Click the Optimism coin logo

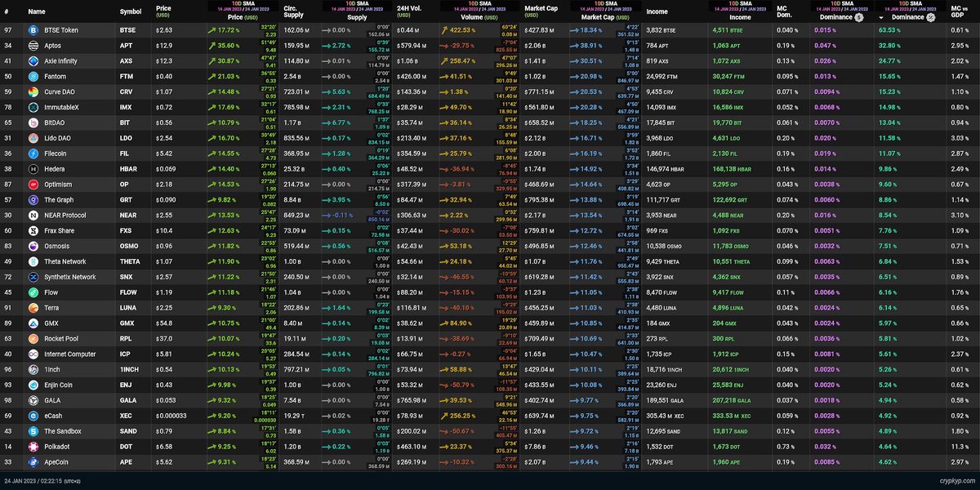33,185
